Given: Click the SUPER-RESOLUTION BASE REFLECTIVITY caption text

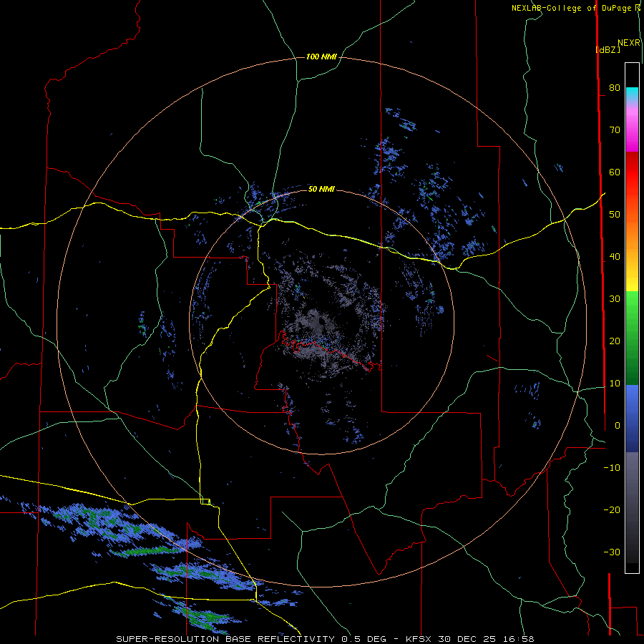Looking at the screenshot, I should [x=225, y=639].
